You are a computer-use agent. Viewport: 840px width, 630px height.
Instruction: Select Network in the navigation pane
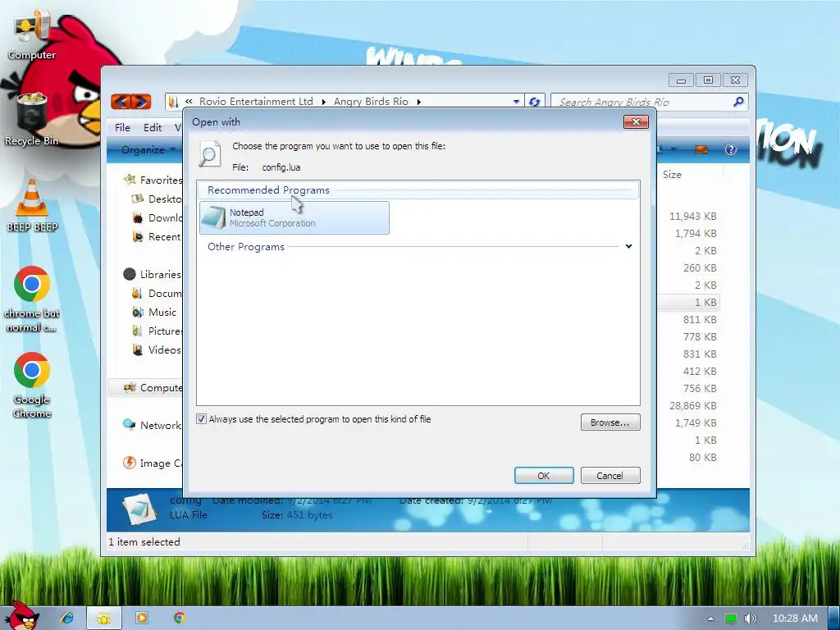(152, 425)
